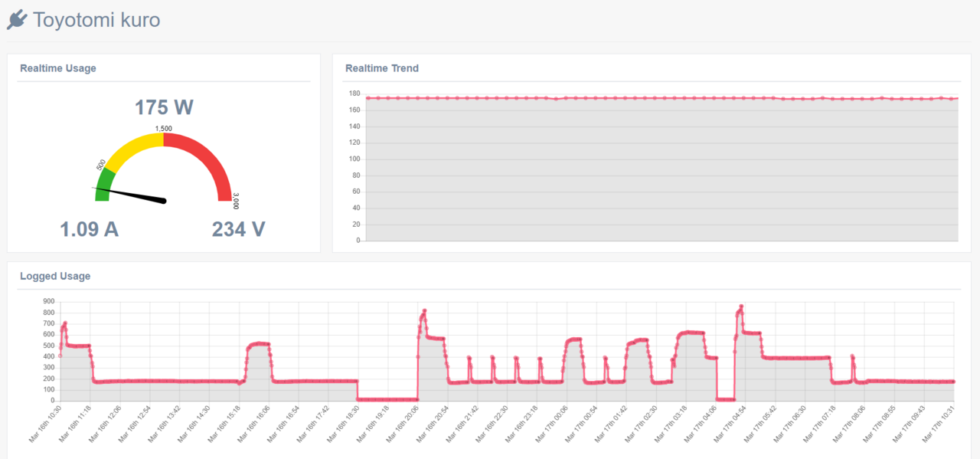Click the 40 label on Realtime Trend axis

356,208
